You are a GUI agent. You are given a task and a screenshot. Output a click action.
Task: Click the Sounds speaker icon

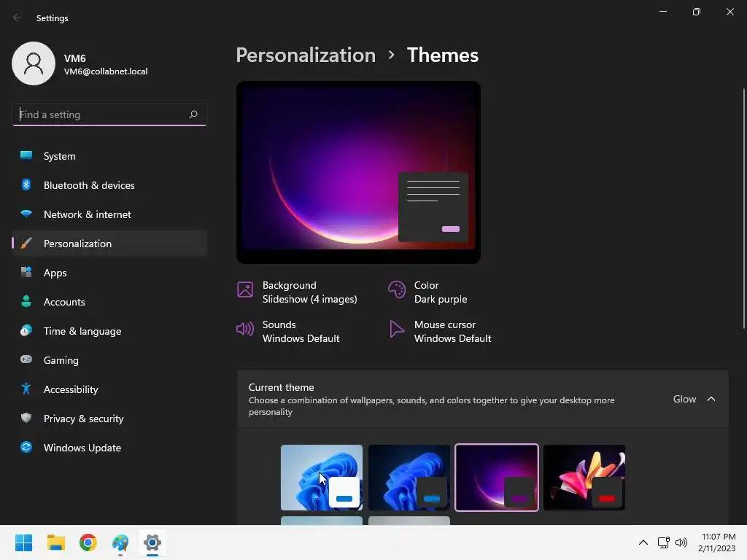coord(245,329)
